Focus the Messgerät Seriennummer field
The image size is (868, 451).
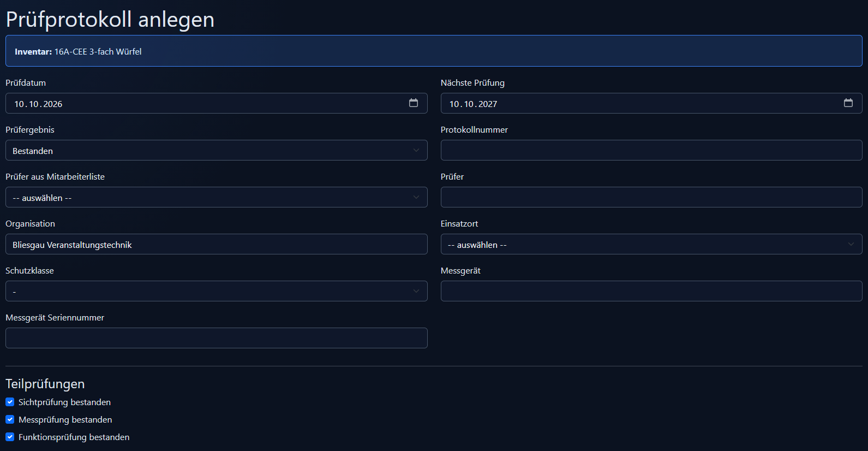click(x=217, y=338)
